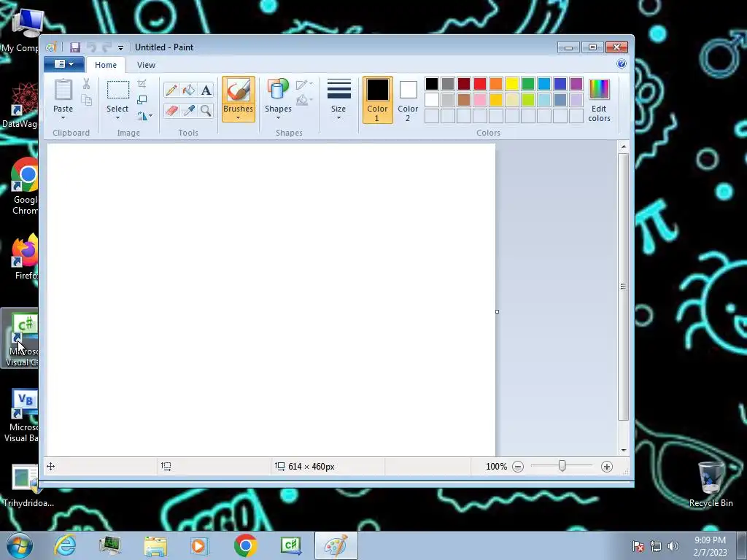
Task: Open Windows Explorer folder on taskbar
Action: [x=155, y=545]
